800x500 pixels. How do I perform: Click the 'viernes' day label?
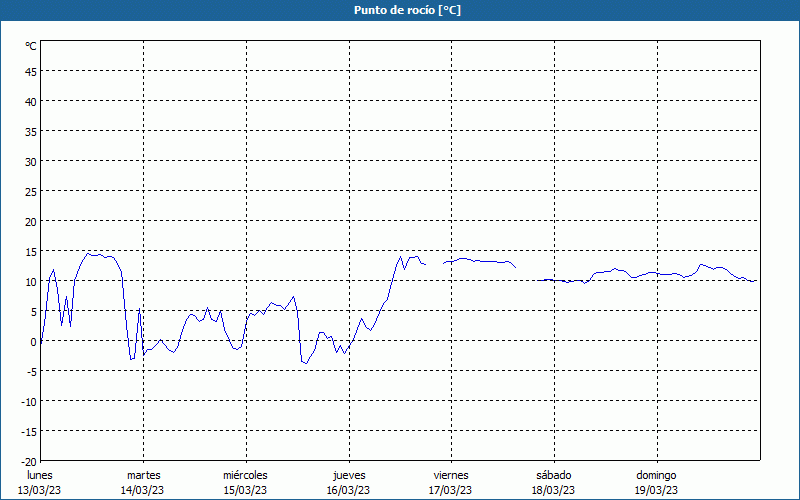(451, 475)
